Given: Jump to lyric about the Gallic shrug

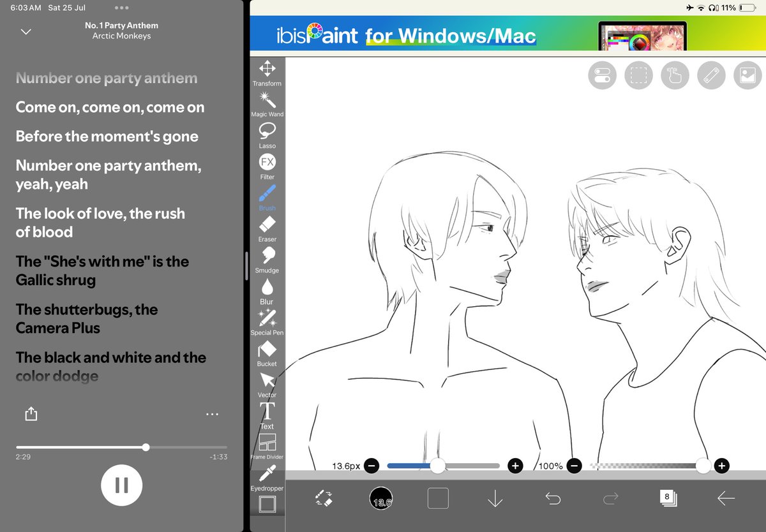Looking at the screenshot, I should coord(102,270).
